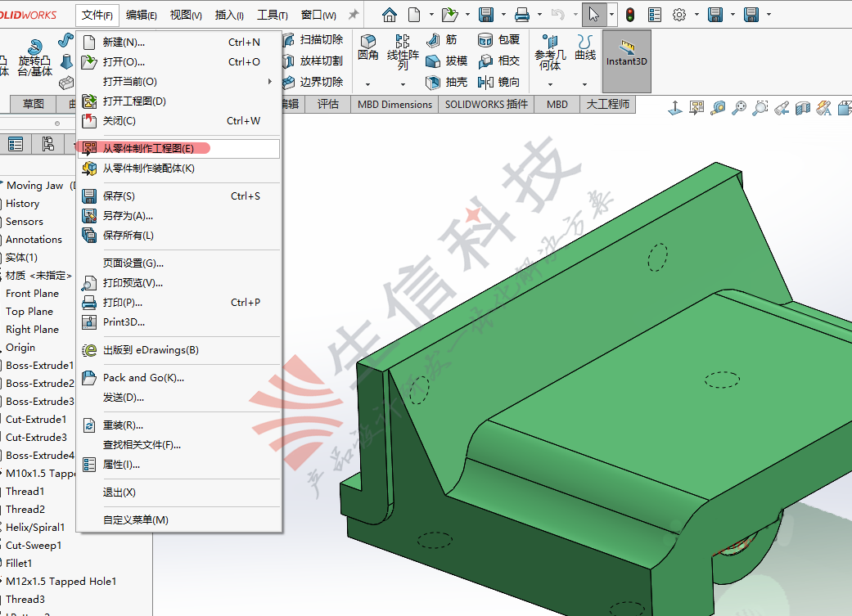Click the Zoom to Fit magnifier icon
The image size is (852, 616).
point(739,108)
